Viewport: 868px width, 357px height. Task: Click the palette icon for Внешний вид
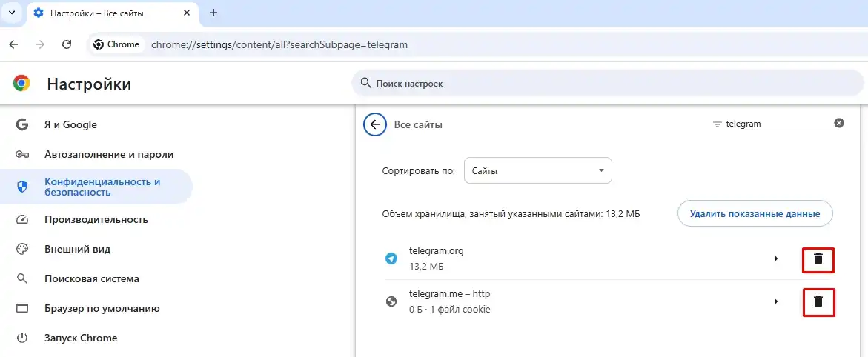click(22, 249)
